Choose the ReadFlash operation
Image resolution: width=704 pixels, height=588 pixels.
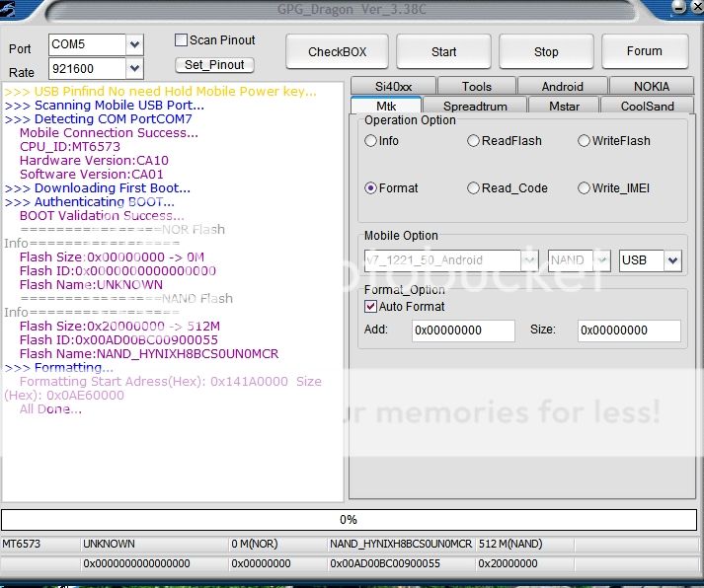click(474, 141)
